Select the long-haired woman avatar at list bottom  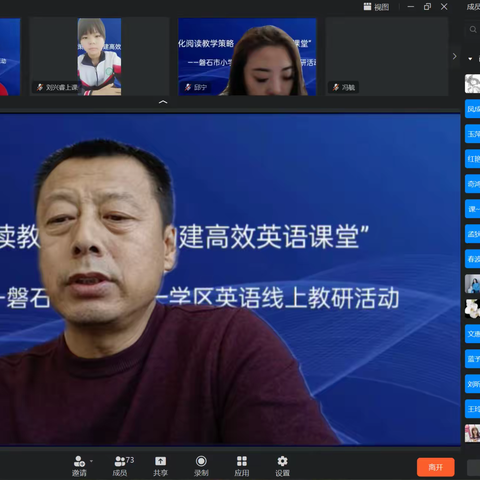coord(472,433)
